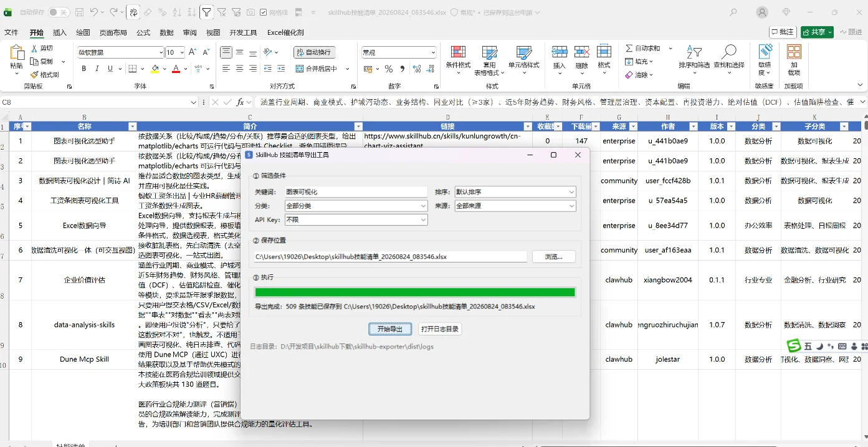Click the Save icon in quick access toolbar
Viewport: 868px width, 447px height.
coord(80,12)
